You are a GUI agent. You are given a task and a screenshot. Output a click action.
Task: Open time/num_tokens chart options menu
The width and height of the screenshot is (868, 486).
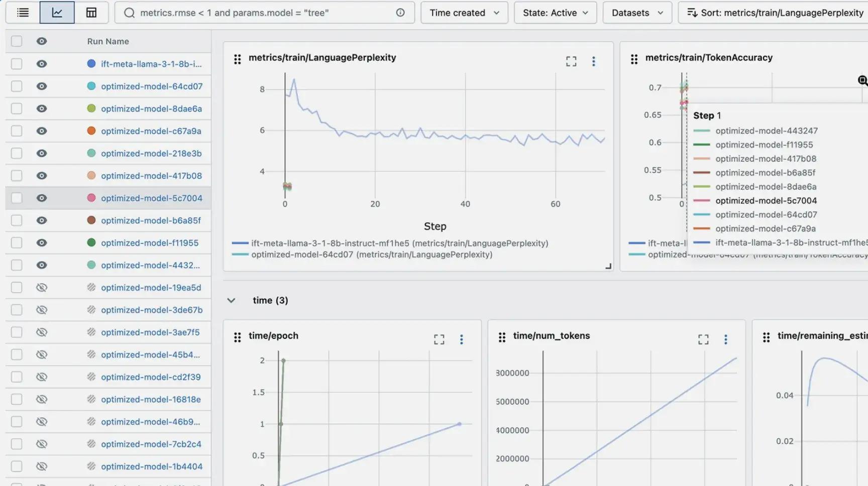click(x=726, y=339)
